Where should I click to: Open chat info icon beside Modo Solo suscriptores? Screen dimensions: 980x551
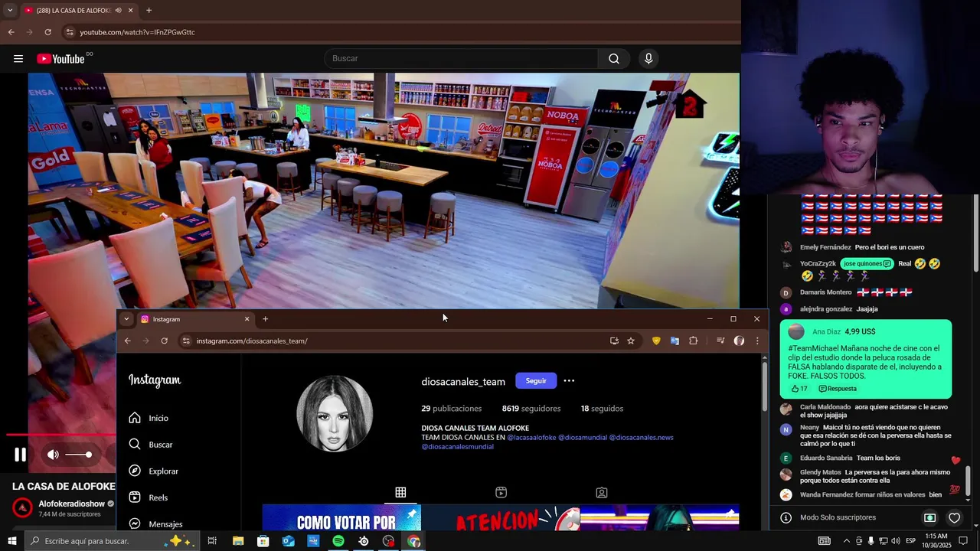(x=786, y=518)
